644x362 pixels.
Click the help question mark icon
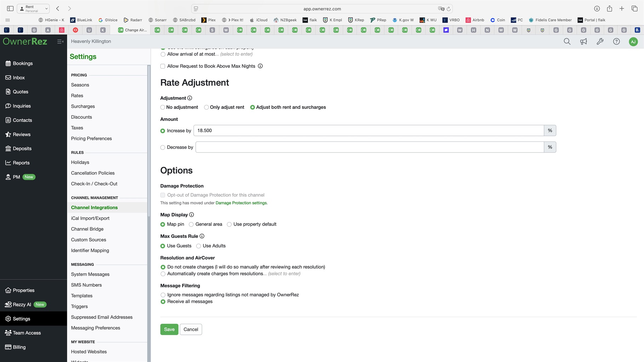click(x=616, y=42)
